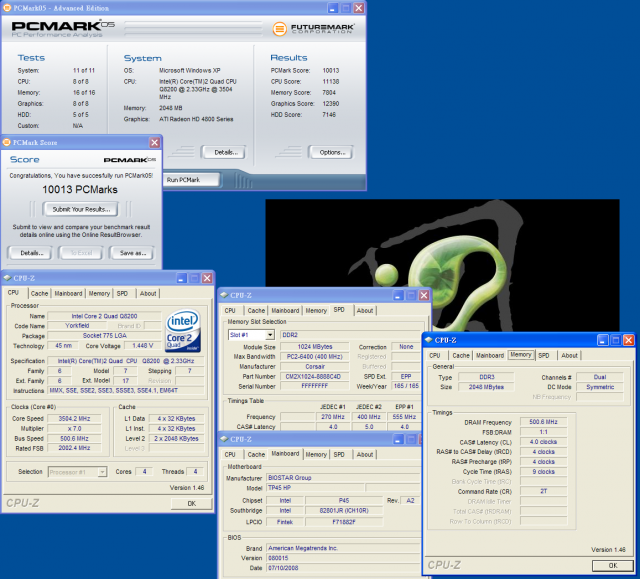Click the CPU-Z Mainboard window title icon
Viewport: 640px width, 579px height.
[x=224, y=439]
